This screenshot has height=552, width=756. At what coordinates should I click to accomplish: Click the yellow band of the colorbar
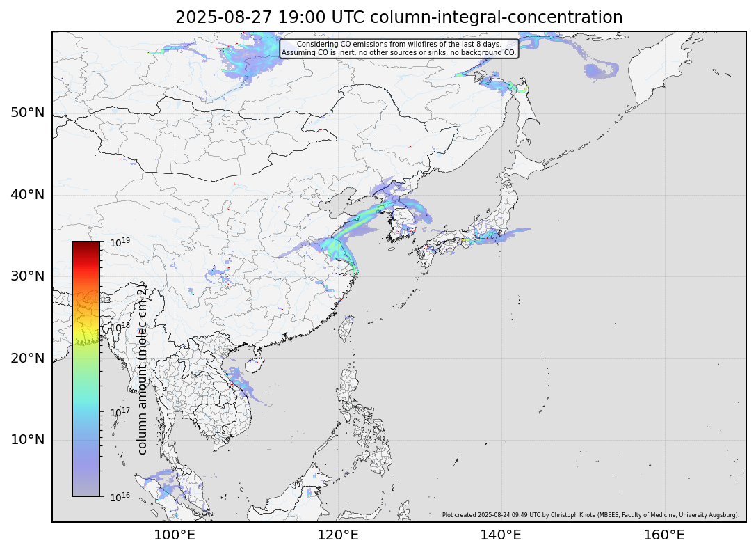pyautogui.click(x=86, y=327)
